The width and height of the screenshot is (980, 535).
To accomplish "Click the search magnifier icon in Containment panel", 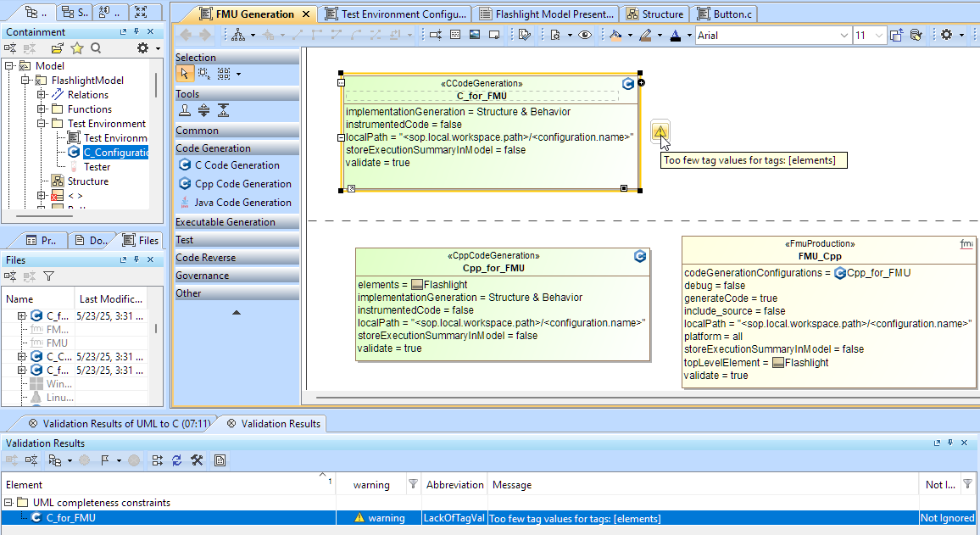I will 96,48.
